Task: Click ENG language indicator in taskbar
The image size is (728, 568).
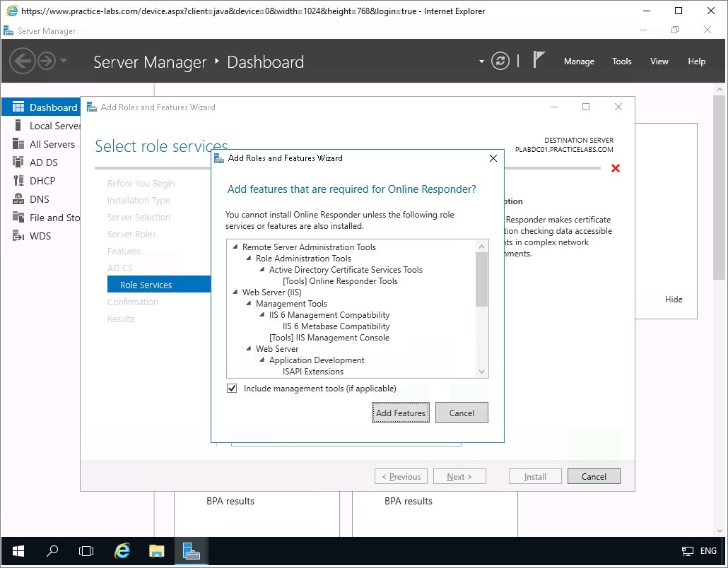Action: 708,551
